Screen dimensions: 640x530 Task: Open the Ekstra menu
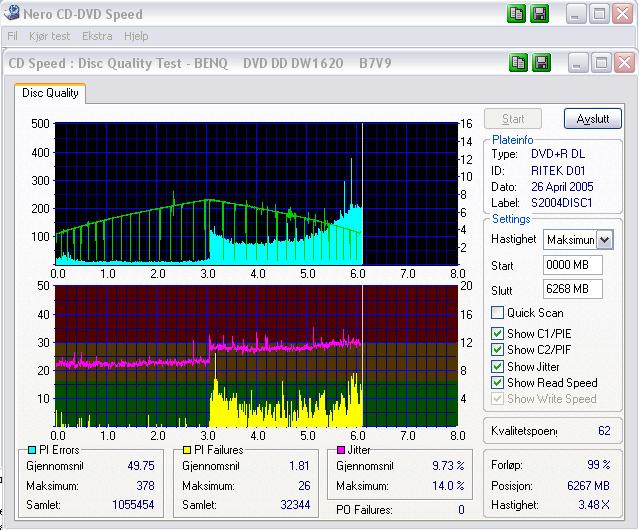(97, 36)
